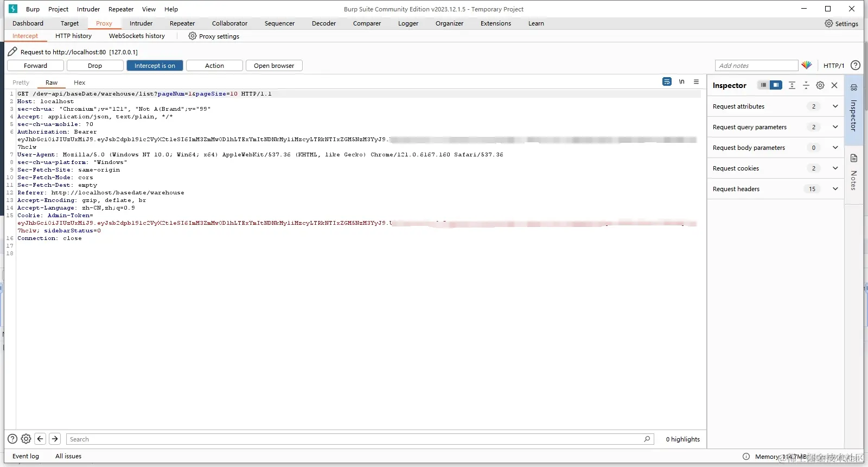Screen dimensions: 868x467
Task: Click the Referer header line
Action: [x=100, y=192]
